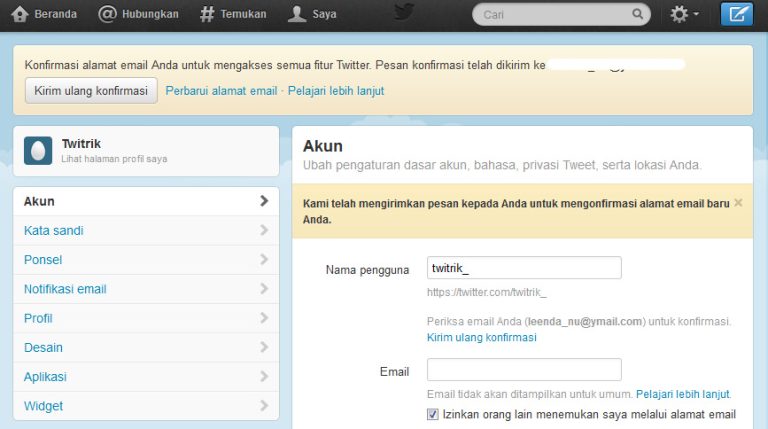Click the Temukan hashtag icon

[x=207, y=14]
